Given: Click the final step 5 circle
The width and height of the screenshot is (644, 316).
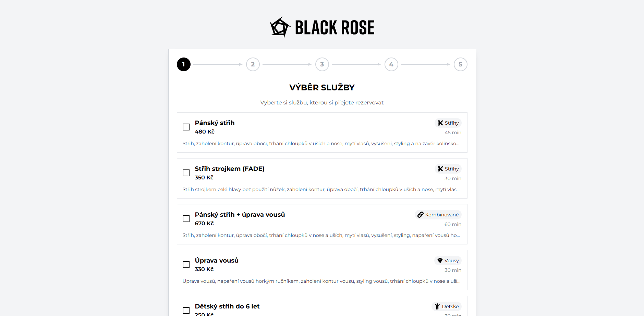Looking at the screenshot, I should coord(460,64).
